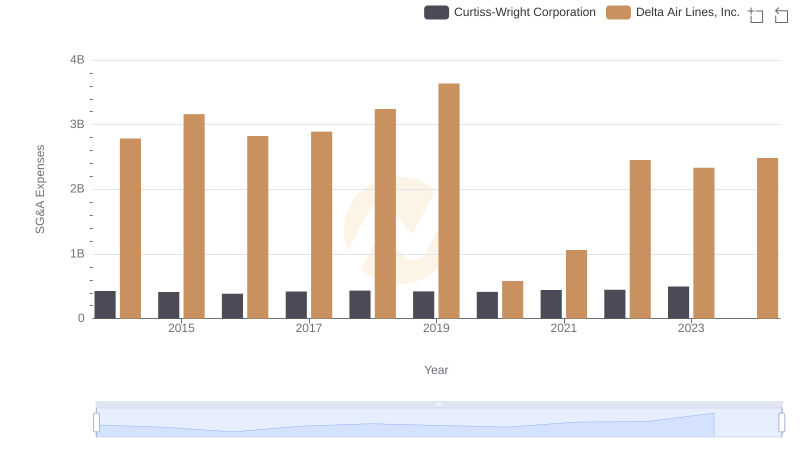Click the y-axis label 0
This screenshot has width=800, height=461.
click(81, 318)
